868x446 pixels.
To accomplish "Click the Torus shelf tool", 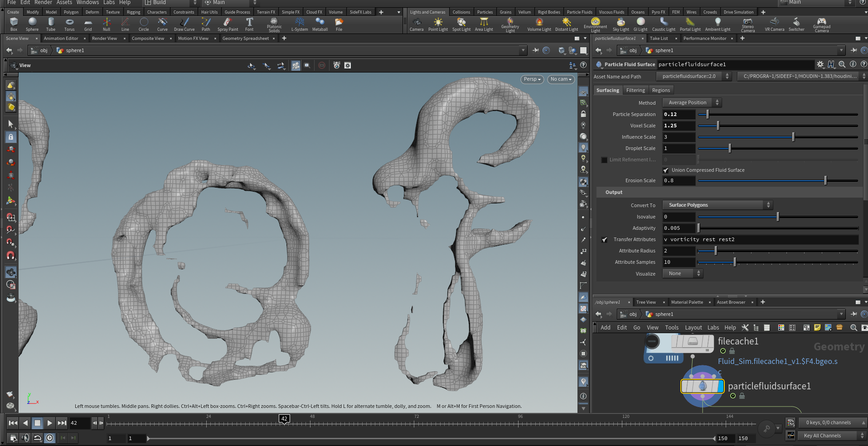I will (69, 24).
